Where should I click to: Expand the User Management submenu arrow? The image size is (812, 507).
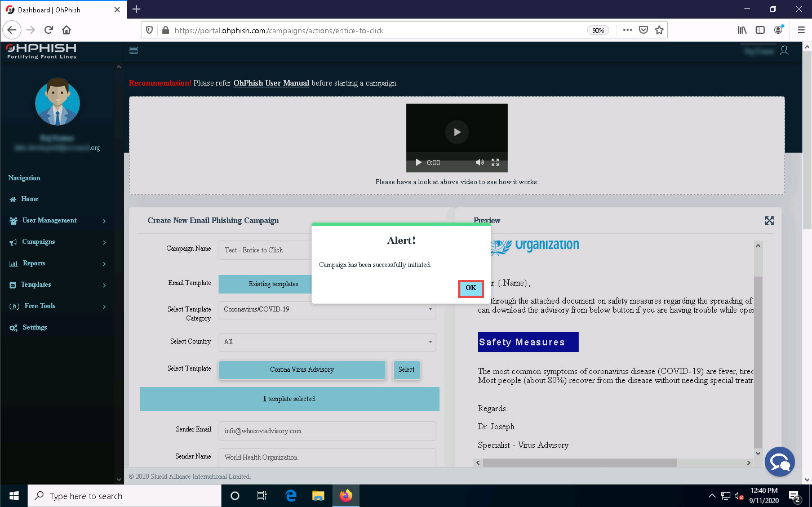pos(104,221)
